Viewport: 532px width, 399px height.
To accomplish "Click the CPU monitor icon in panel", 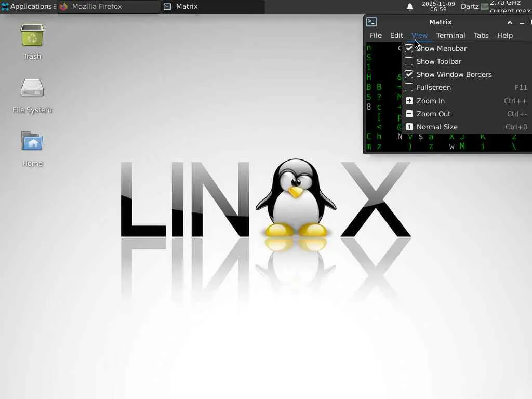I will click(485, 6).
